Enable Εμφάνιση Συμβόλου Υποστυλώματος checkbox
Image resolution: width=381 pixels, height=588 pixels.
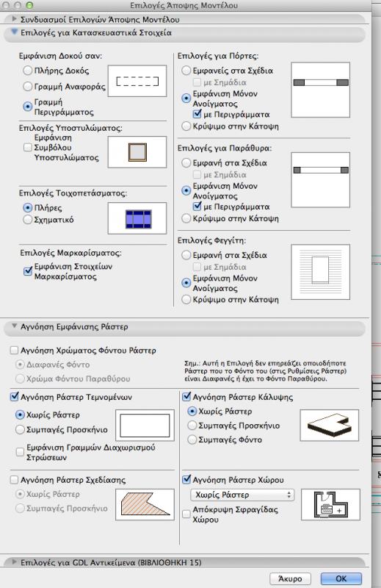[x=28, y=148]
